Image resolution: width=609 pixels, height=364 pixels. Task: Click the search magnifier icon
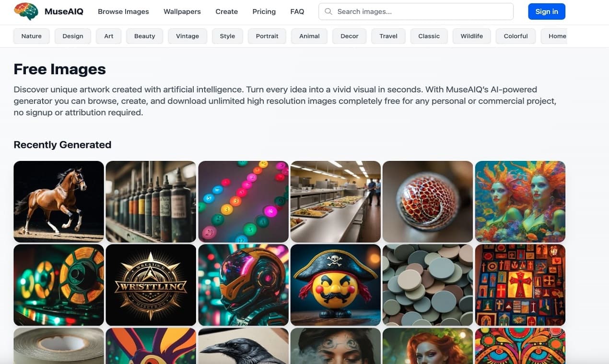pos(328,11)
